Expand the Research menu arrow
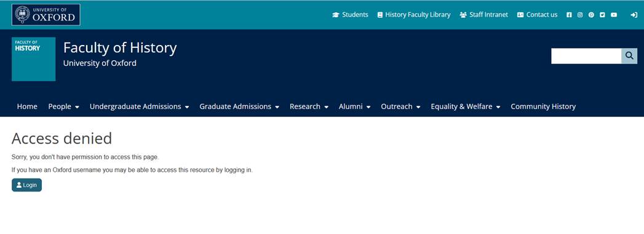Image resolution: width=644 pixels, height=234 pixels. (326, 107)
